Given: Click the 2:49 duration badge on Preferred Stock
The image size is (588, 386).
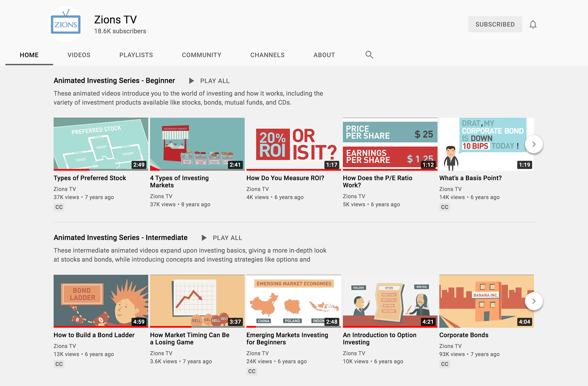Looking at the screenshot, I should [x=139, y=165].
